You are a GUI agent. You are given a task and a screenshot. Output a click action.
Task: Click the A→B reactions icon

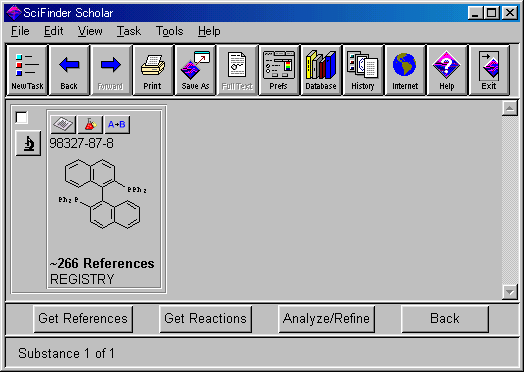point(117,124)
